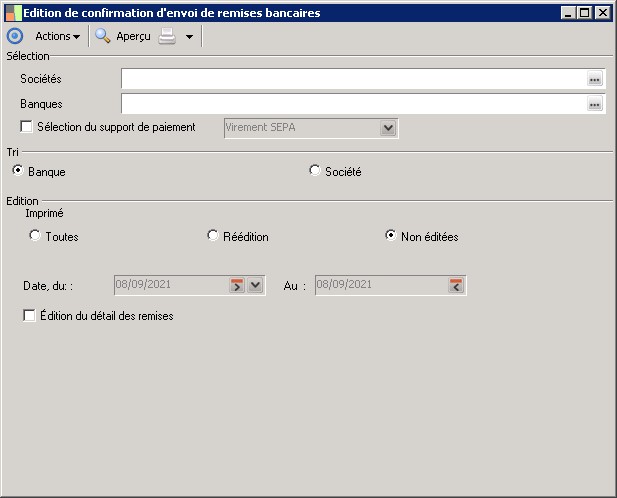This screenshot has width=617, height=498.
Task: Enable Sélection du support de paiement checkbox
Action: (x=27, y=127)
